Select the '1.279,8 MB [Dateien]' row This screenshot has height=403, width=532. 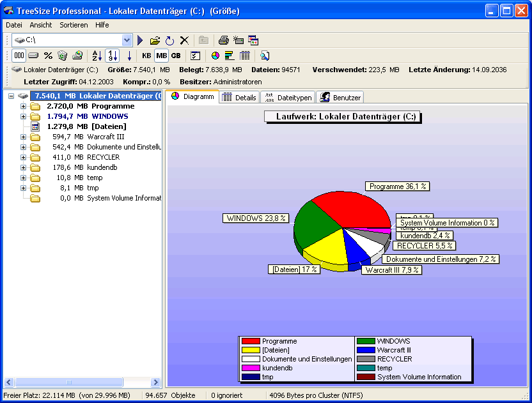[x=86, y=126]
